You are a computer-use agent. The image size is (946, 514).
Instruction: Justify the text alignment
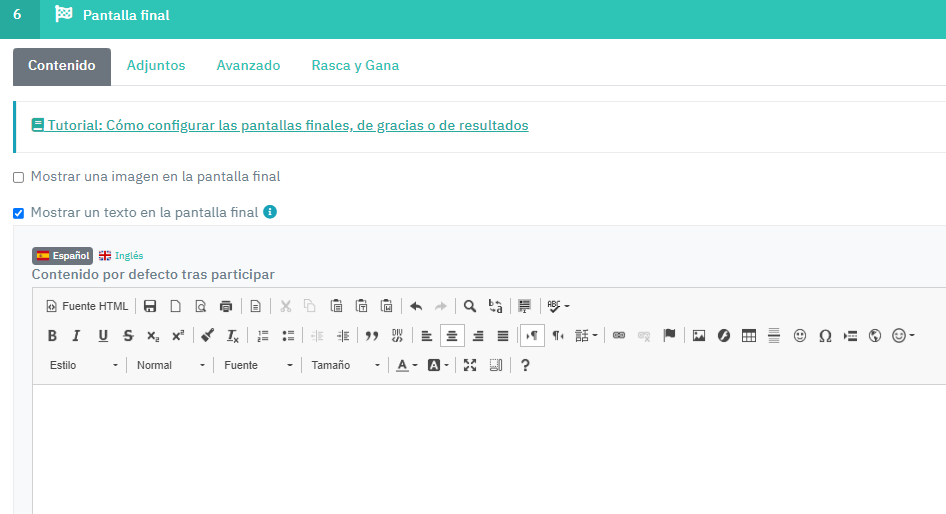[x=503, y=335]
